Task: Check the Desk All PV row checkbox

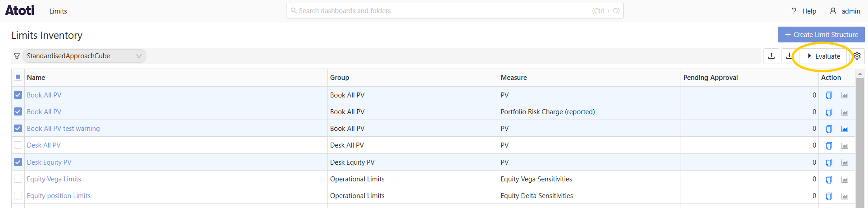Action: pos(18,145)
